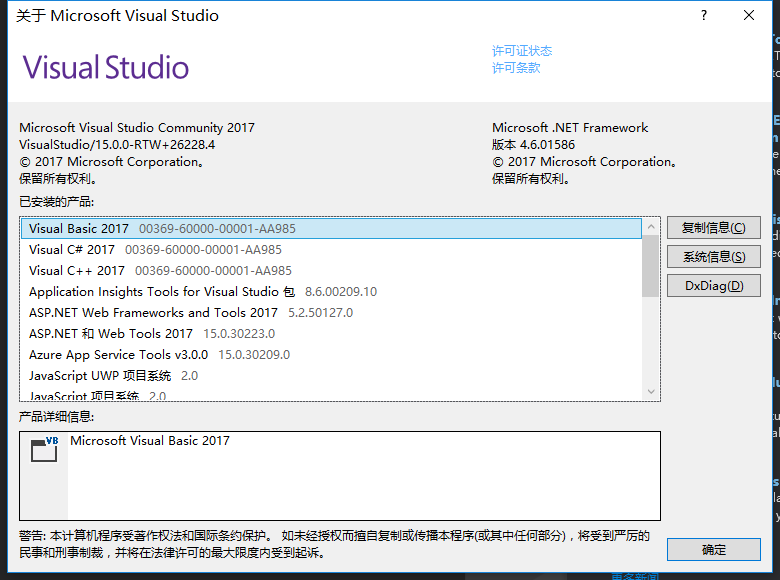Click the products list scrollbar thumb
780x580 pixels.
point(651,266)
